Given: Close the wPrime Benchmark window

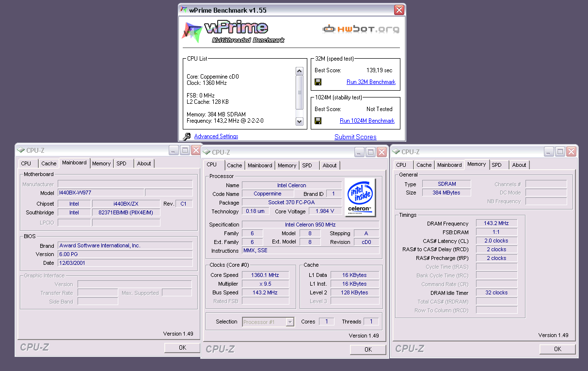Looking at the screenshot, I should click(398, 10).
